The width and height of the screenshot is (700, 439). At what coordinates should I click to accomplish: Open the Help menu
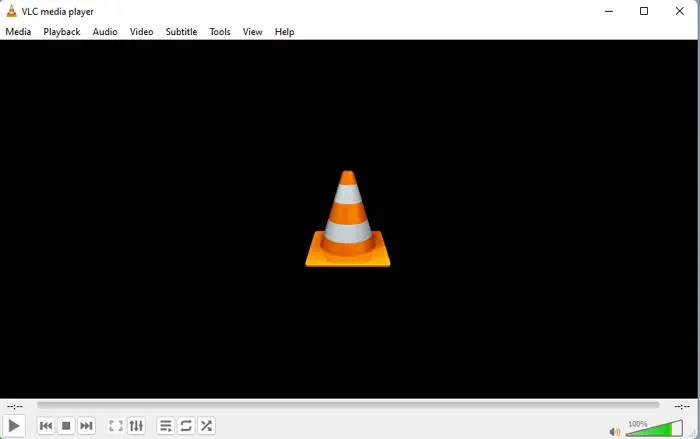[284, 32]
